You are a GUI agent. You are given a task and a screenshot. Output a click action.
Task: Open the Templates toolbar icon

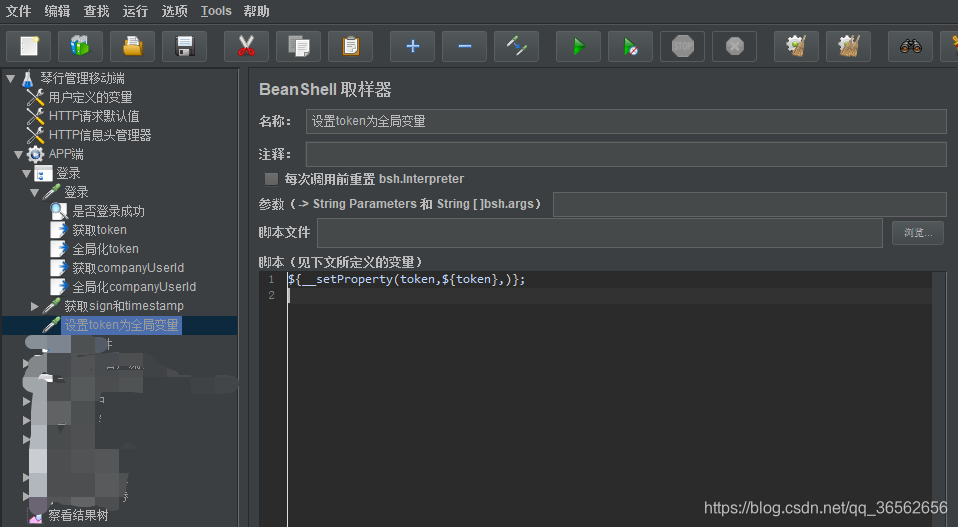(81, 46)
